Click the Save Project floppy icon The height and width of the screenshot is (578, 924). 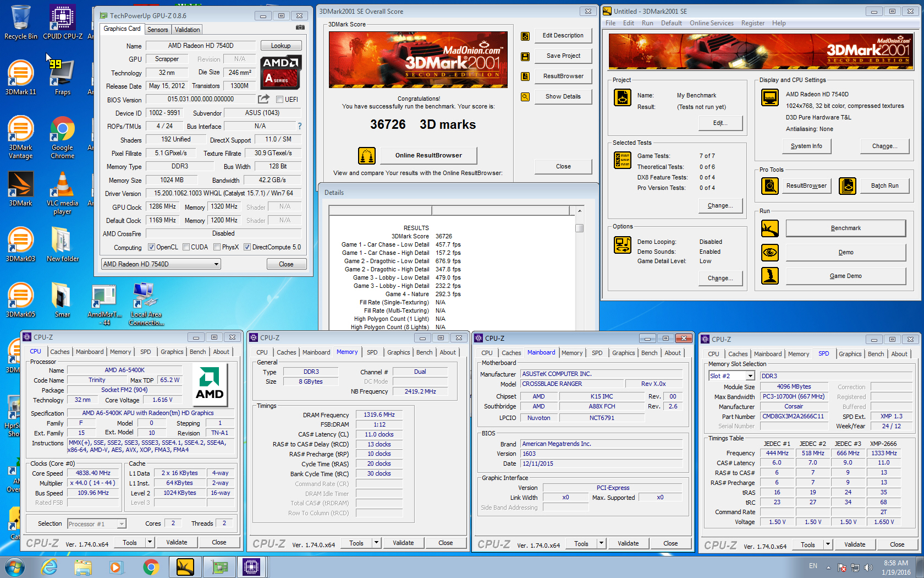click(525, 56)
